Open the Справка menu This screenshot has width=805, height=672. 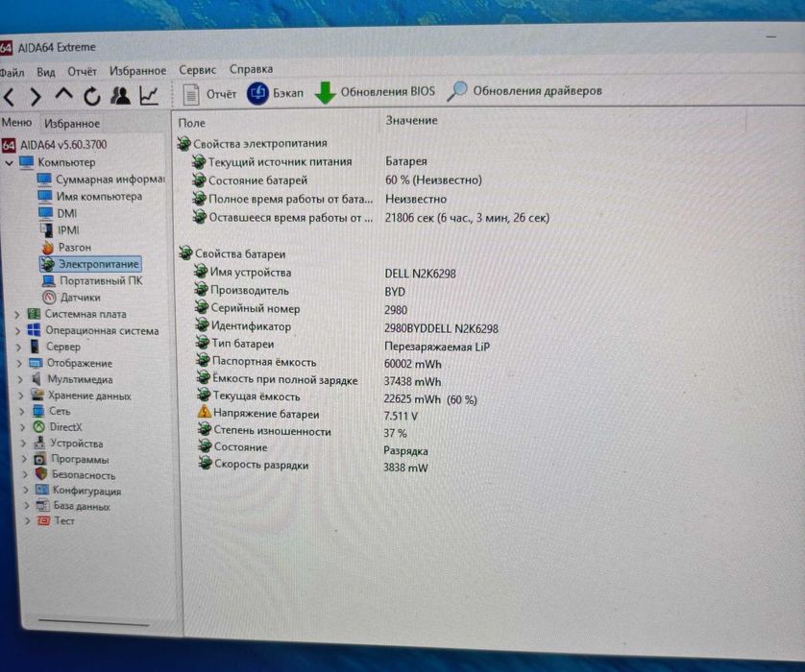coord(251,69)
